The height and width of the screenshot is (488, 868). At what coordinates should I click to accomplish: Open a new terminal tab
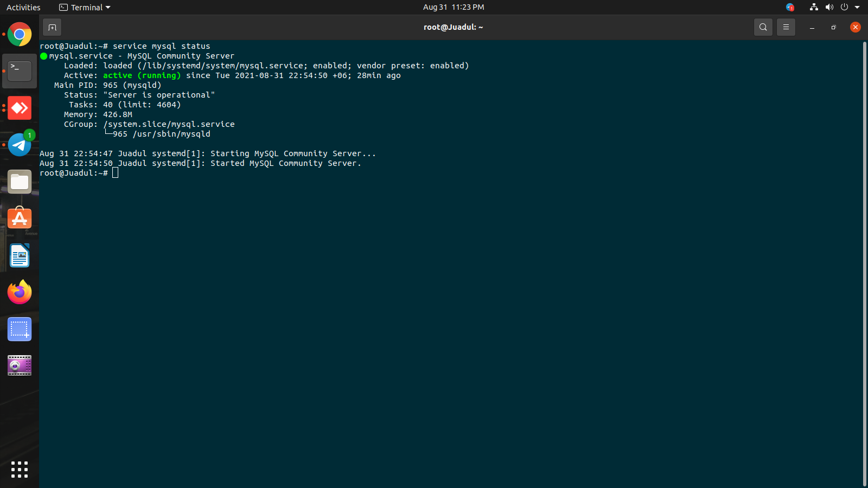[x=52, y=27]
